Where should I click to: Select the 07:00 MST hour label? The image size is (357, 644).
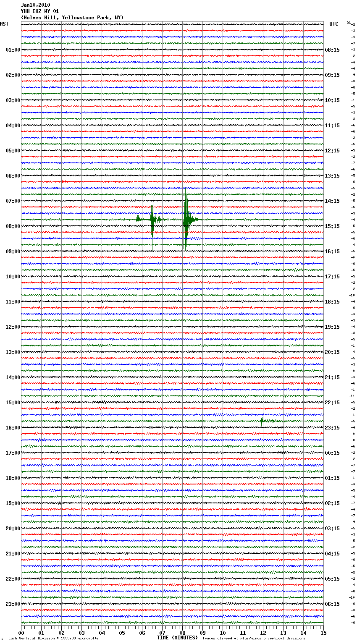[13, 201]
